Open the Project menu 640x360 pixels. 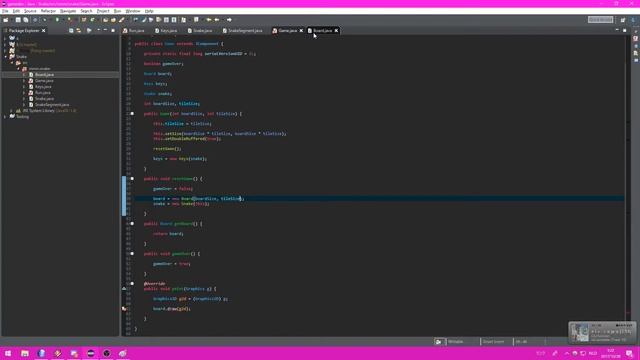click(x=103, y=11)
